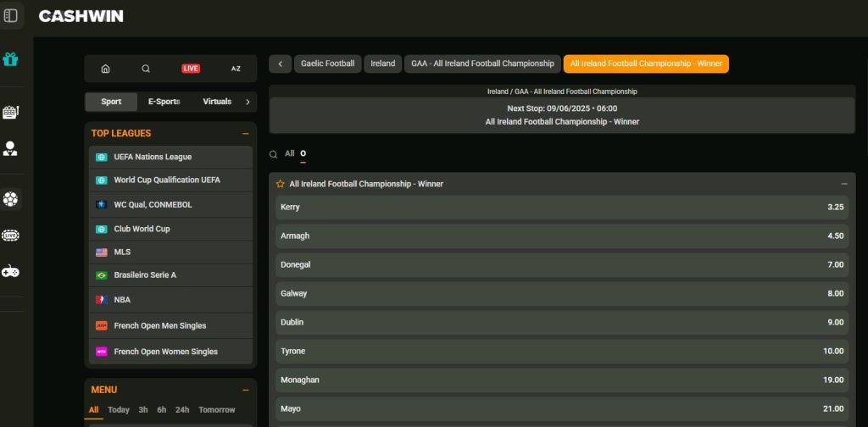Screen dimensions: 868x427
Task: Open NBA league
Action: pos(170,300)
